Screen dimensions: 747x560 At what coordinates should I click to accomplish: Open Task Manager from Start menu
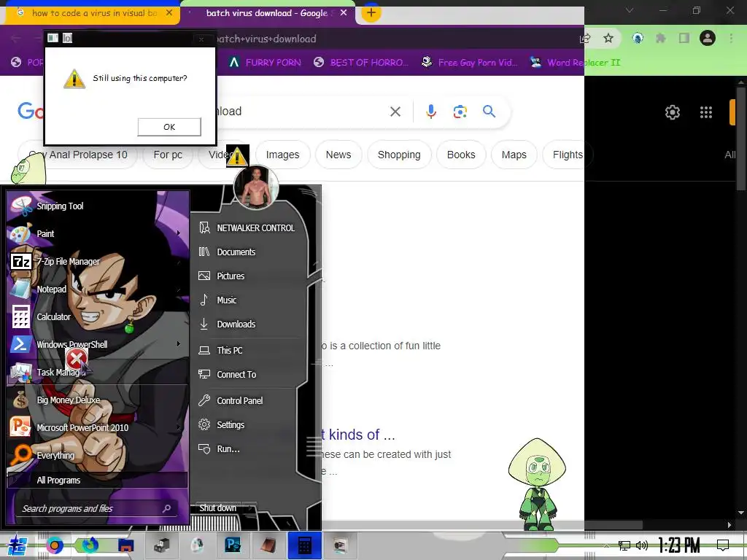pos(97,372)
